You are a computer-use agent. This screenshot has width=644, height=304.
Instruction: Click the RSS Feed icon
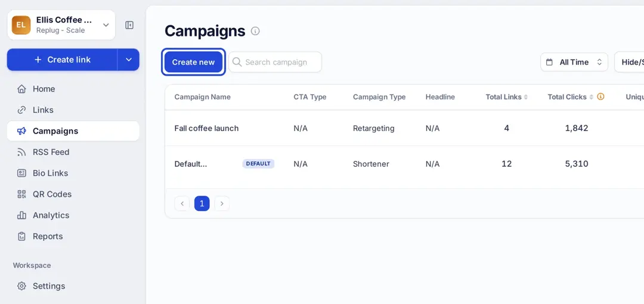[x=21, y=152]
